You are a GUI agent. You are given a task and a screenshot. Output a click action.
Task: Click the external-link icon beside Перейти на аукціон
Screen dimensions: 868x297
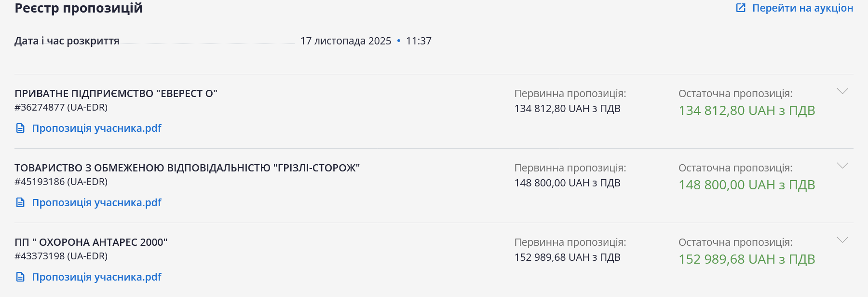741,8
